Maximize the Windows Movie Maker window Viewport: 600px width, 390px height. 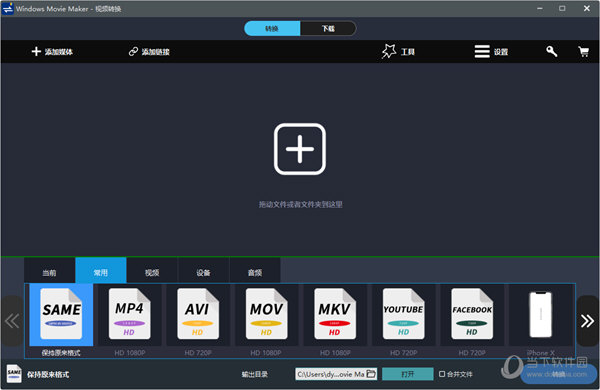(x=562, y=8)
